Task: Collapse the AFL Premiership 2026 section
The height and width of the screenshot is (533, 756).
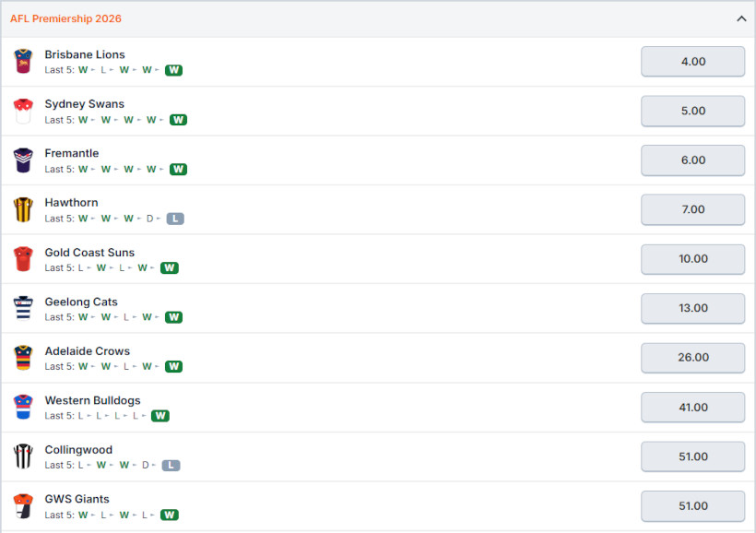Action: (x=741, y=18)
